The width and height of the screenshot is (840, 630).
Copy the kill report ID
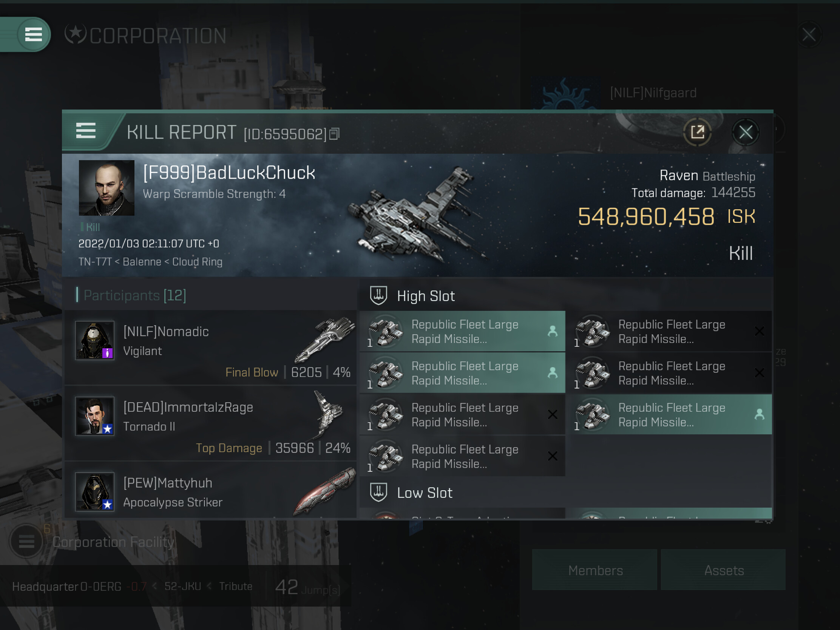point(334,134)
